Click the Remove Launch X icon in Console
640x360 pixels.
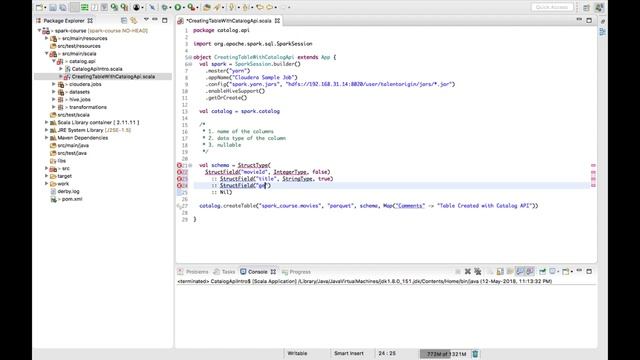click(468, 271)
